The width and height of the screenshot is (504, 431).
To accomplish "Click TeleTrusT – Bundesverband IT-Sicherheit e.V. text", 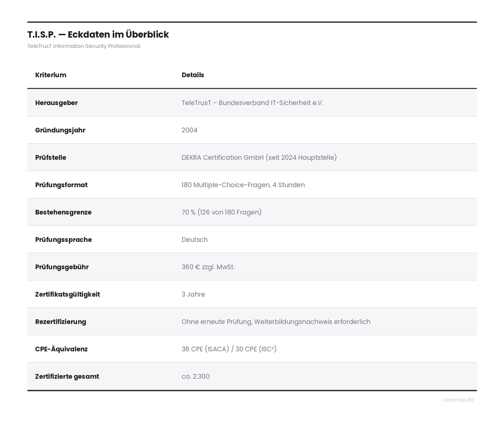I will [252, 103].
